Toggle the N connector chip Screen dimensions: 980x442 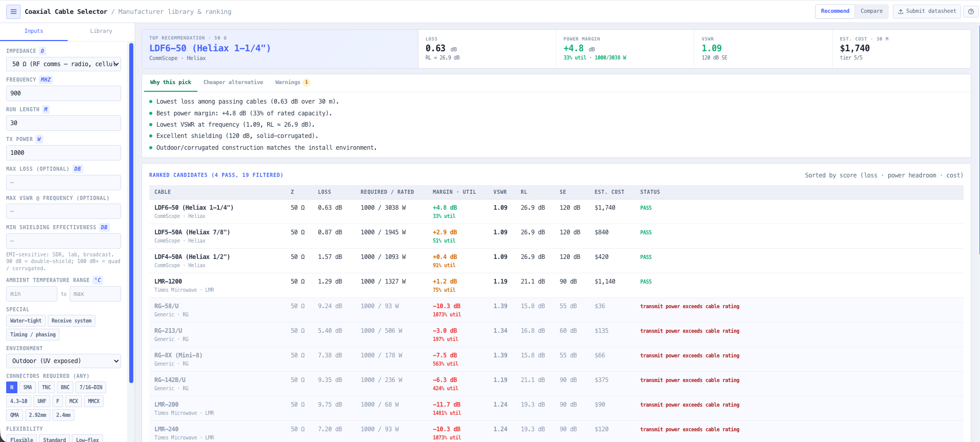[11, 387]
